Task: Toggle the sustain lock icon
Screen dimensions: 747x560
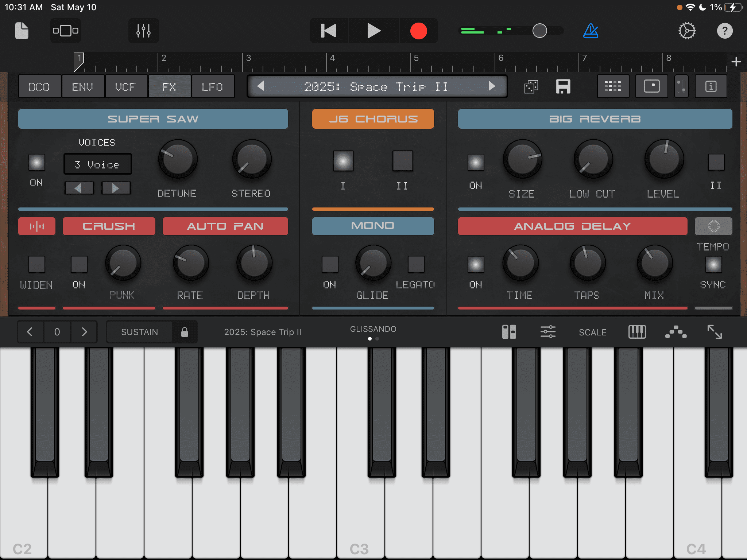Action: click(185, 332)
